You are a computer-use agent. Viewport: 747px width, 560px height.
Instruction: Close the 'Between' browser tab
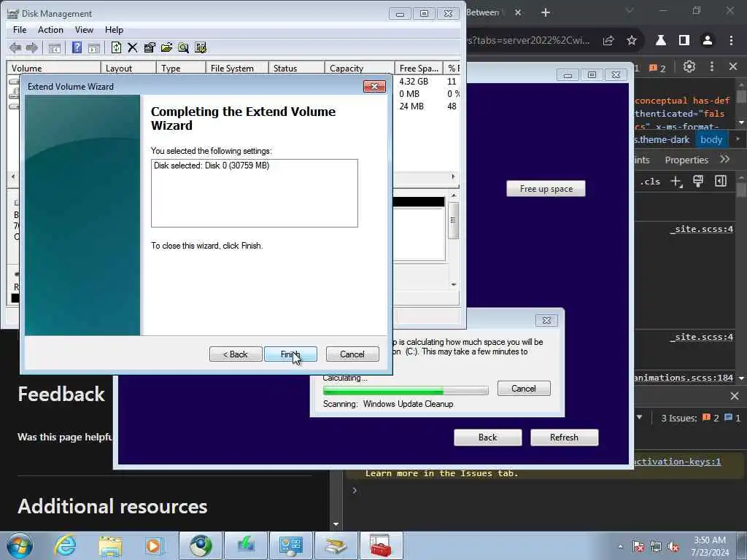518,12
